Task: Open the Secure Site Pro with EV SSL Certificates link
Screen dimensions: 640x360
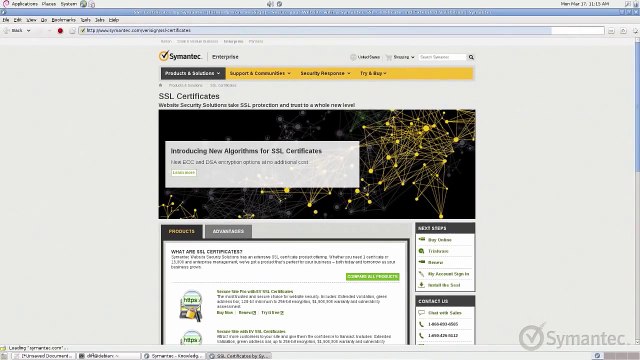Action: click(255, 291)
